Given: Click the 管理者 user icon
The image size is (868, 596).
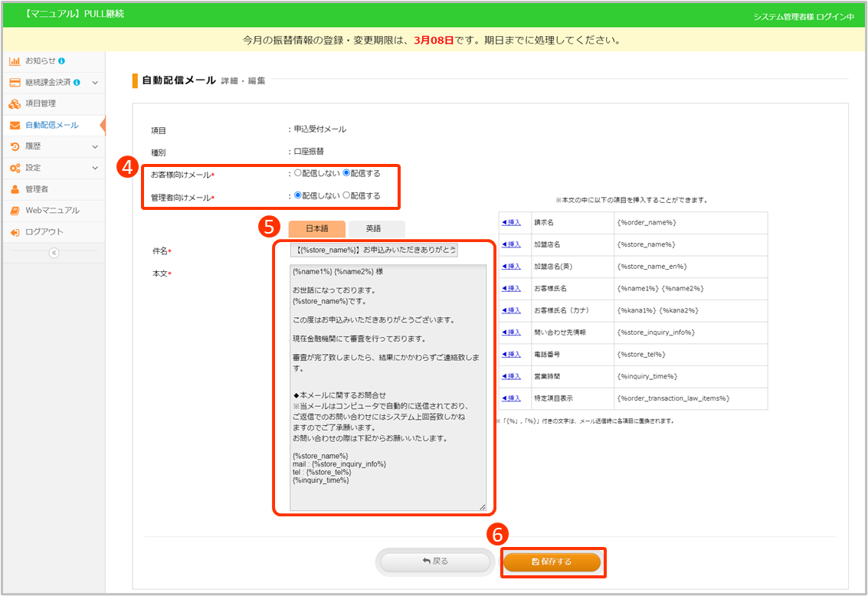Looking at the screenshot, I should click(15, 189).
